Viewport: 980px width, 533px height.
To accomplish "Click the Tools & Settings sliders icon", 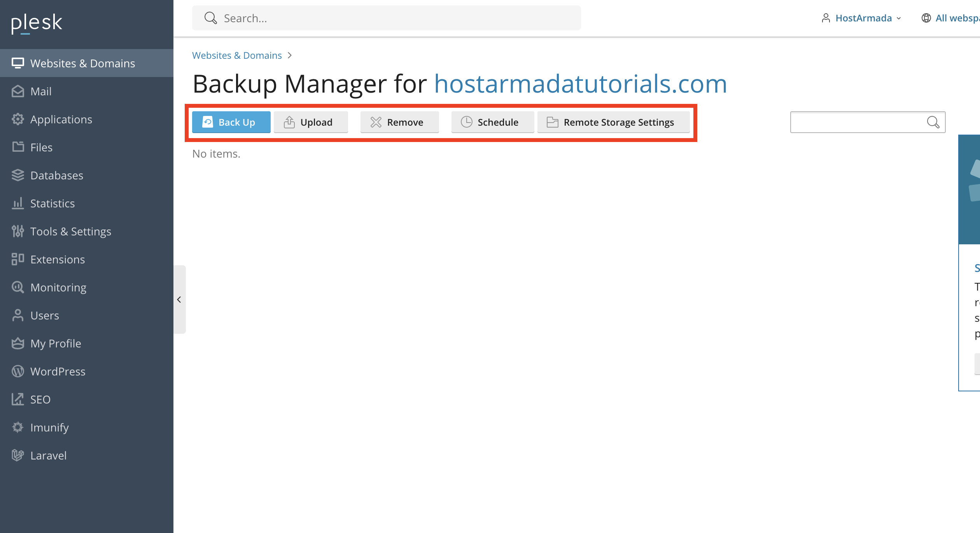I will pyautogui.click(x=18, y=231).
